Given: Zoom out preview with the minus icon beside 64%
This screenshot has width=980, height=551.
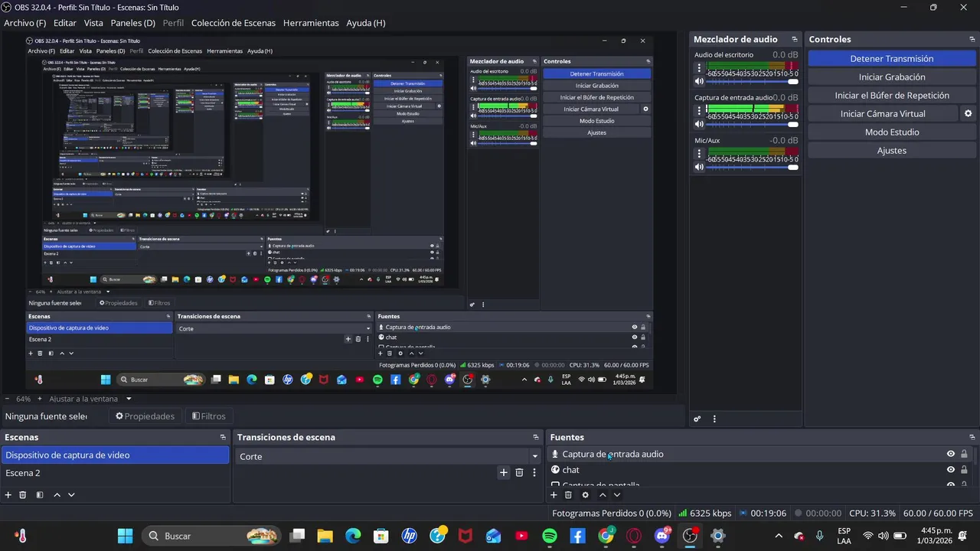Looking at the screenshot, I should [7, 399].
